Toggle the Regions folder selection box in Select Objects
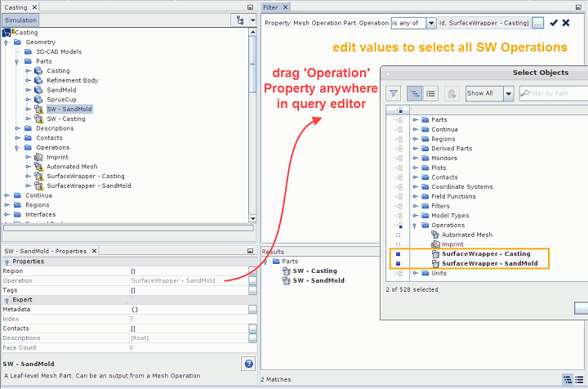 (x=400, y=139)
